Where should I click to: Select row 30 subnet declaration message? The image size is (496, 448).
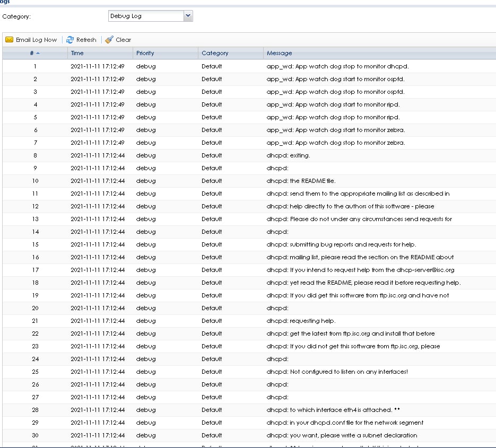click(342, 435)
